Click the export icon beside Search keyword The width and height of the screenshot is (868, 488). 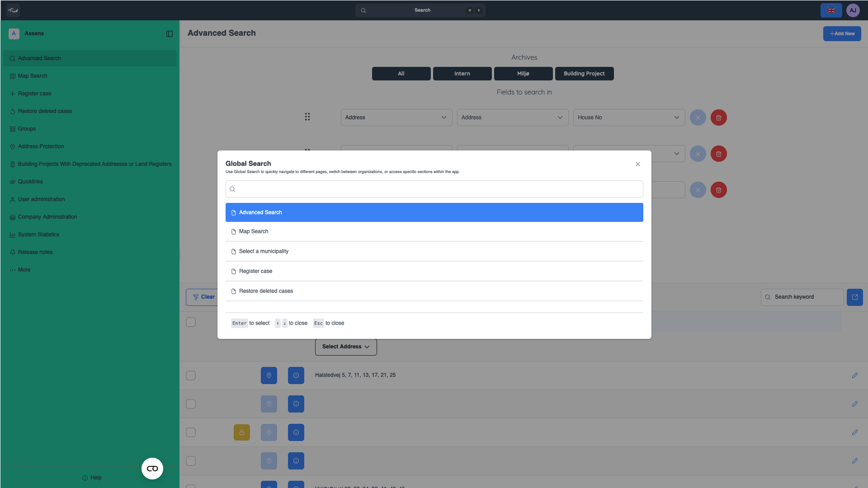click(854, 297)
